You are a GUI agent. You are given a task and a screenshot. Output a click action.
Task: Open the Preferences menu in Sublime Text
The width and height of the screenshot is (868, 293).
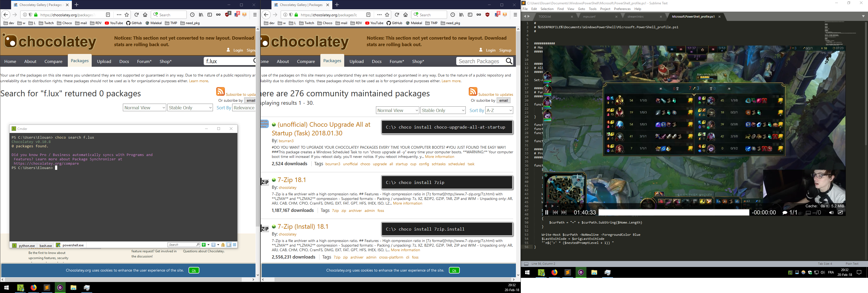tap(622, 9)
